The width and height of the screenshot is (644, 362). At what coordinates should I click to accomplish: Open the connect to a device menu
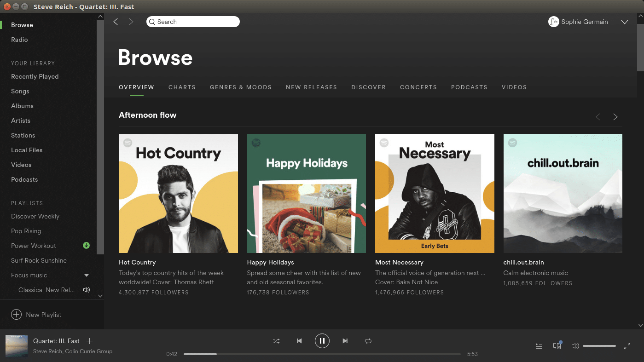coord(557,345)
